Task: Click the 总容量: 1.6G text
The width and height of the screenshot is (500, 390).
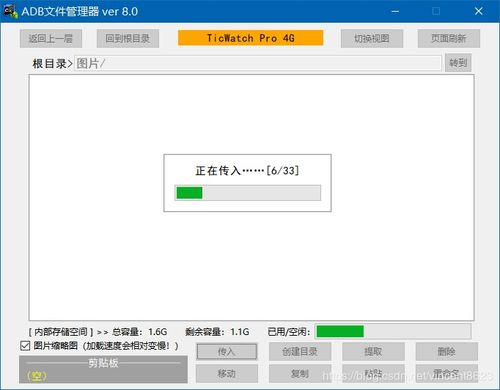Action: [x=139, y=332]
